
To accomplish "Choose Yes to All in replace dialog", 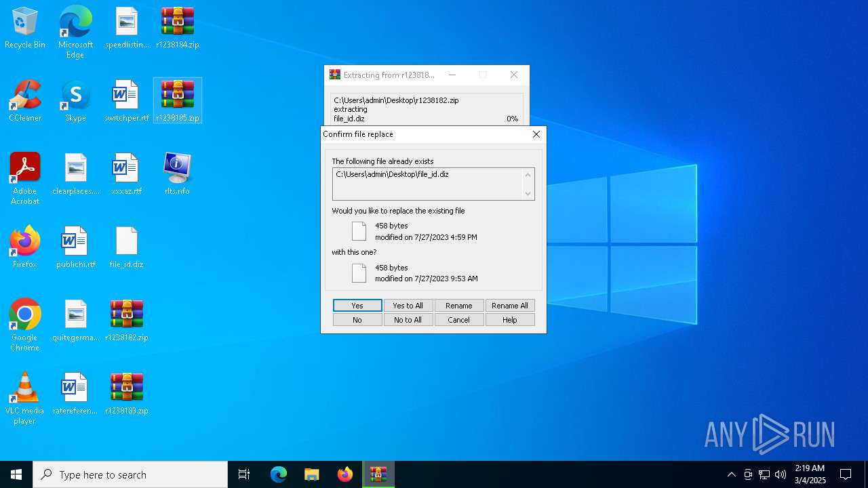I will tap(408, 306).
